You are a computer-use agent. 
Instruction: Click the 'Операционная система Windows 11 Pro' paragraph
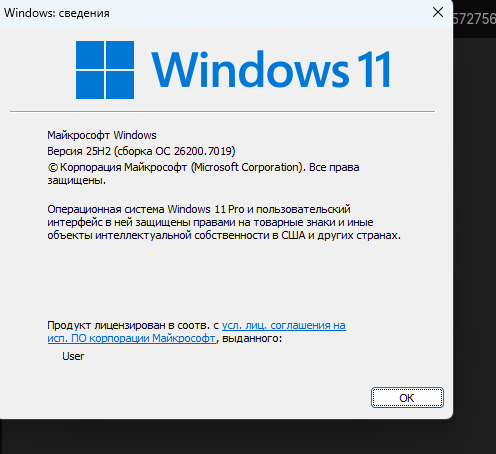pyautogui.click(x=224, y=222)
